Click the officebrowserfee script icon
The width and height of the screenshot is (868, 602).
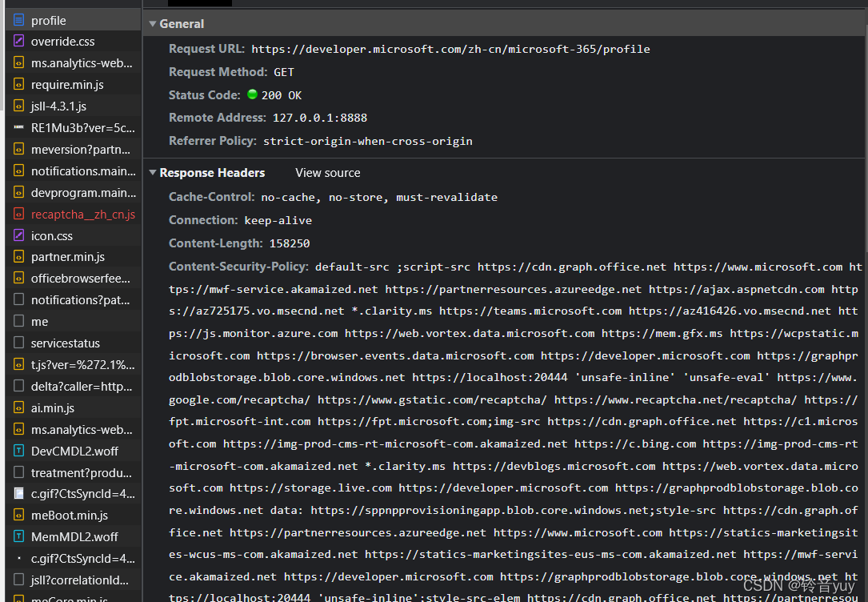point(19,278)
